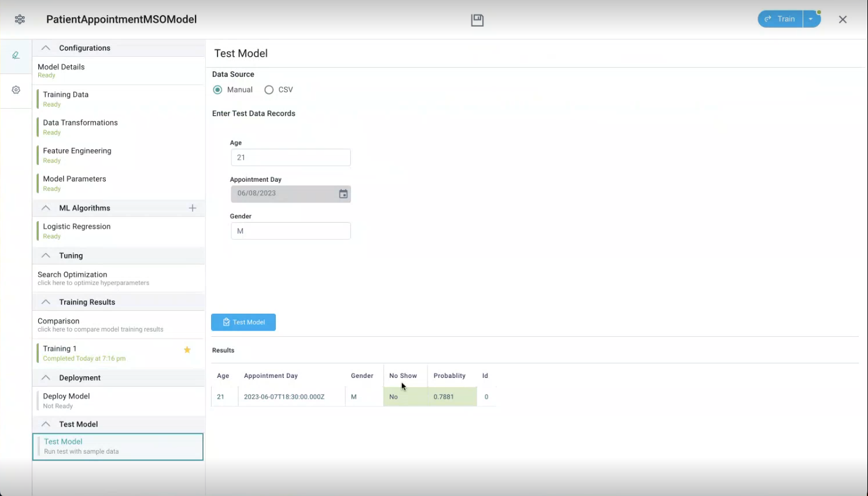Select the edit pencil sidebar icon
The height and width of the screenshot is (496, 868).
pos(16,56)
